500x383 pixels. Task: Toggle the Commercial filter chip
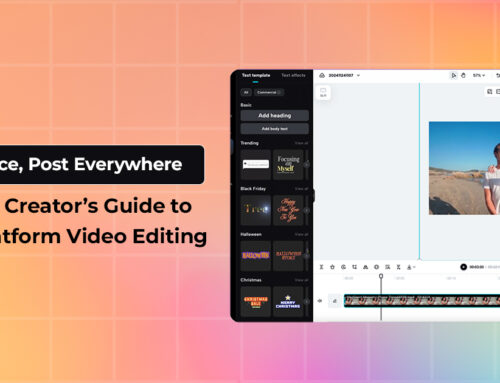coord(269,92)
